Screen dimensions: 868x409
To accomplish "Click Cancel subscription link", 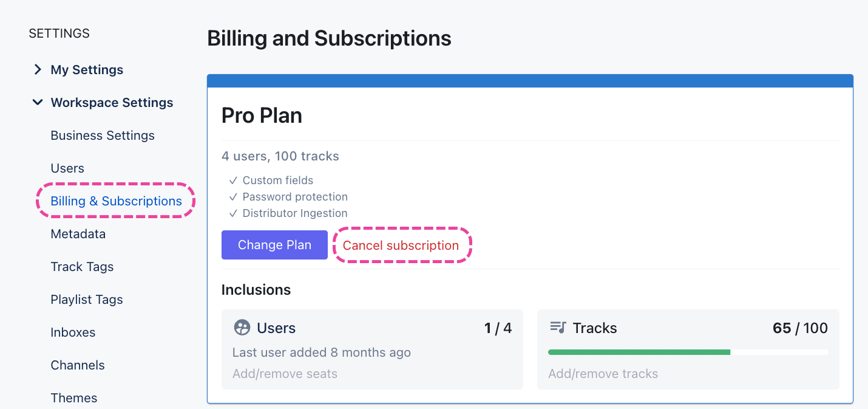I will tap(401, 246).
